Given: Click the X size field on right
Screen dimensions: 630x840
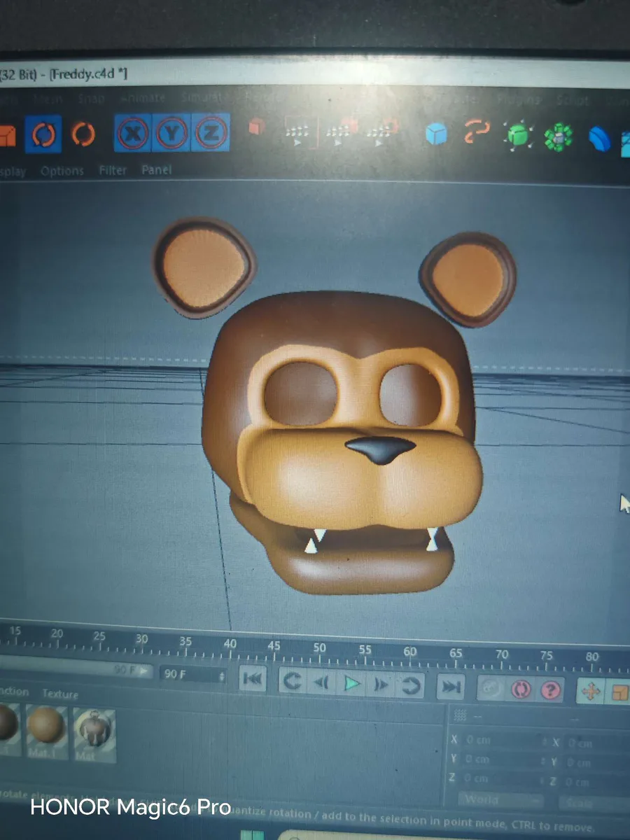Looking at the screenshot, I should click(596, 743).
